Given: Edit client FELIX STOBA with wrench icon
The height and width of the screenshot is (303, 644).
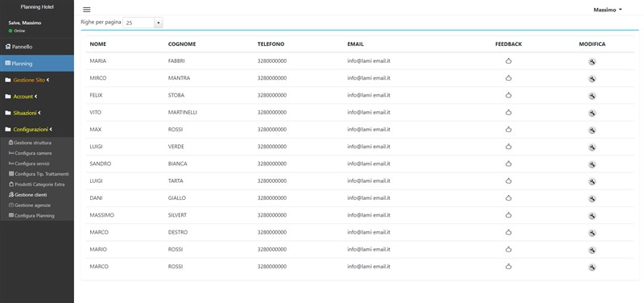Looking at the screenshot, I should point(592,96).
